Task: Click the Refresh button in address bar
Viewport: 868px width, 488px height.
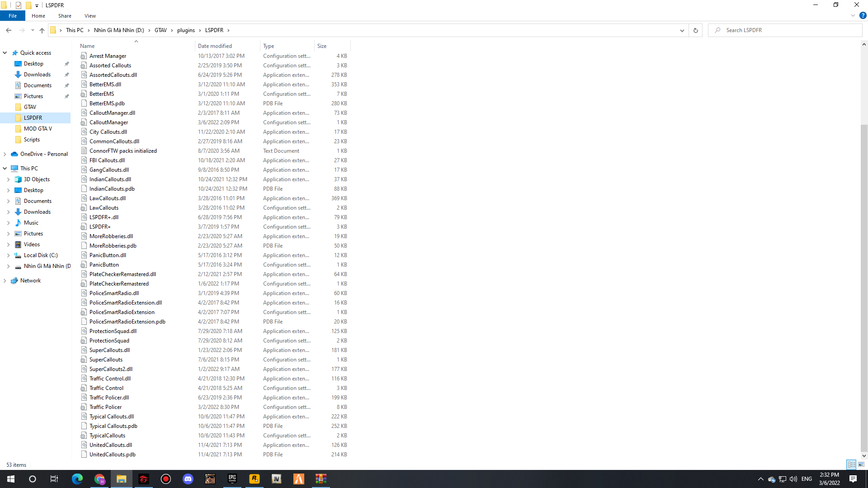Action: pos(695,30)
